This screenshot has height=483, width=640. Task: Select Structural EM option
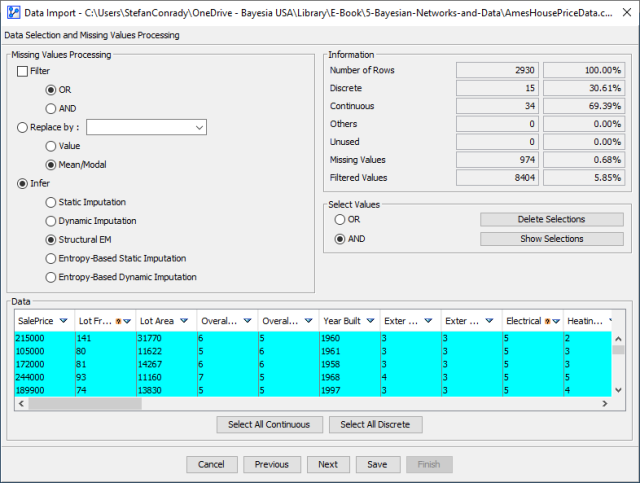(51, 240)
